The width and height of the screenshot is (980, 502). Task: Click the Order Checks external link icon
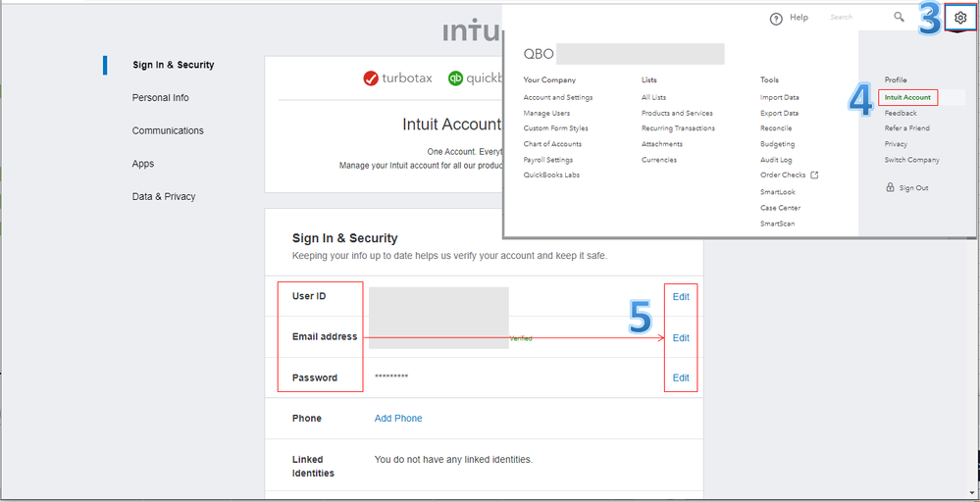[813, 176]
